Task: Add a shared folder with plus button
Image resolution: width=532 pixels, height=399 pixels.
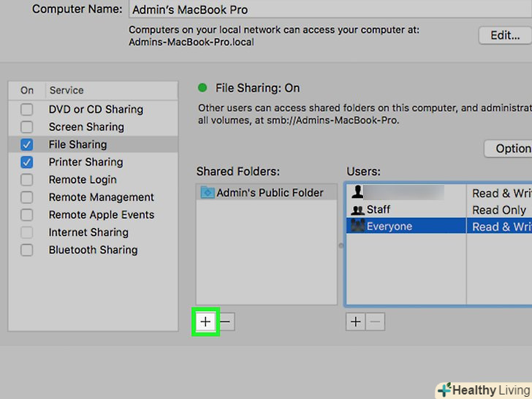Action: click(205, 322)
